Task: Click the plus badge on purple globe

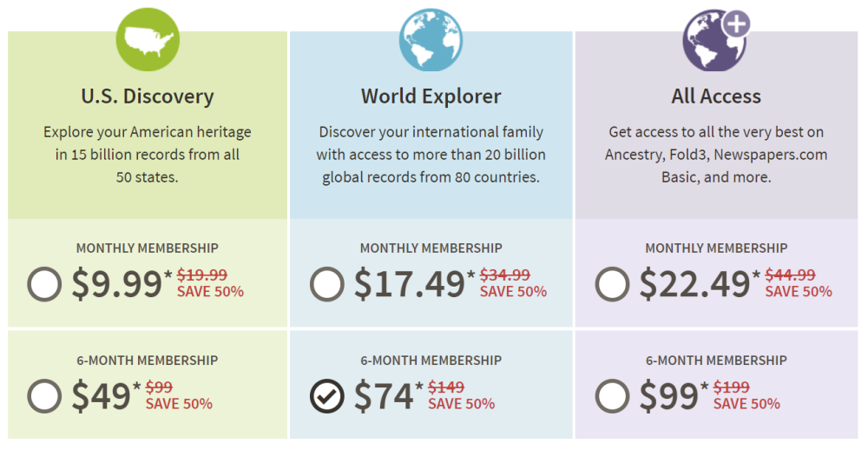Action: [x=736, y=24]
